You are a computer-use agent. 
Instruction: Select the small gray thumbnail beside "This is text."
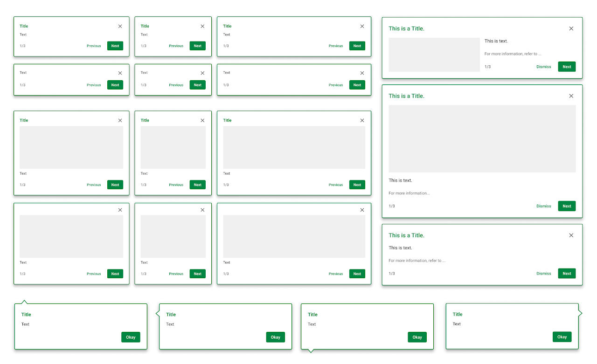(434, 55)
